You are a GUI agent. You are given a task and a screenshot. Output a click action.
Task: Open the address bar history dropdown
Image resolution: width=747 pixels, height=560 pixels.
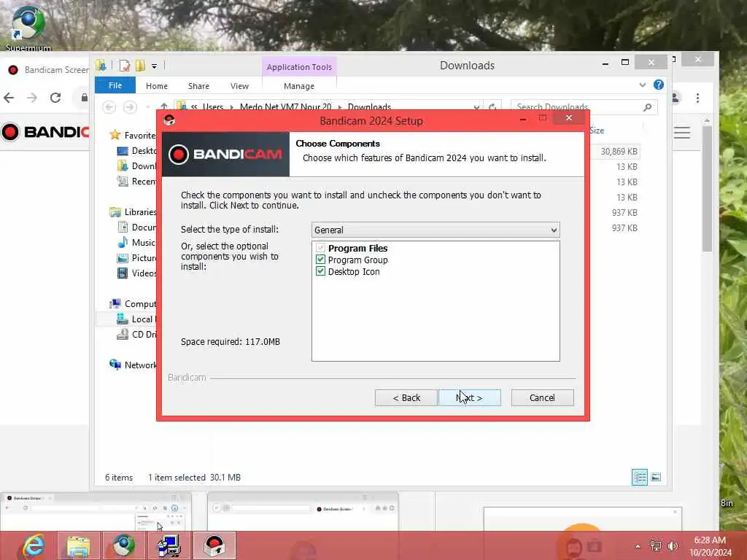pyautogui.click(x=476, y=107)
